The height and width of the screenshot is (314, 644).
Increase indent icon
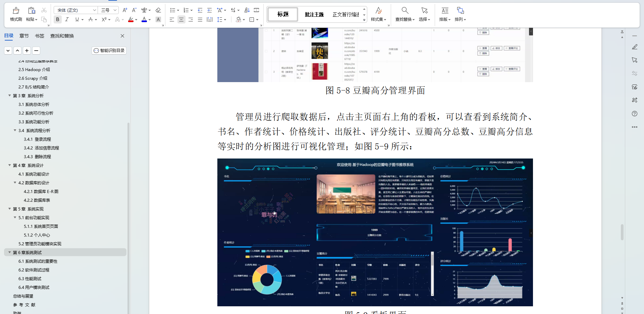pyautogui.click(x=209, y=10)
